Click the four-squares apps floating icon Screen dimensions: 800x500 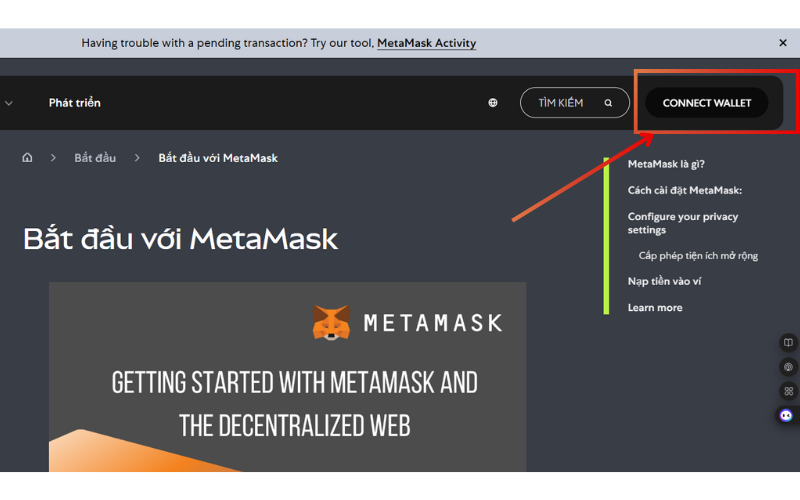click(788, 391)
